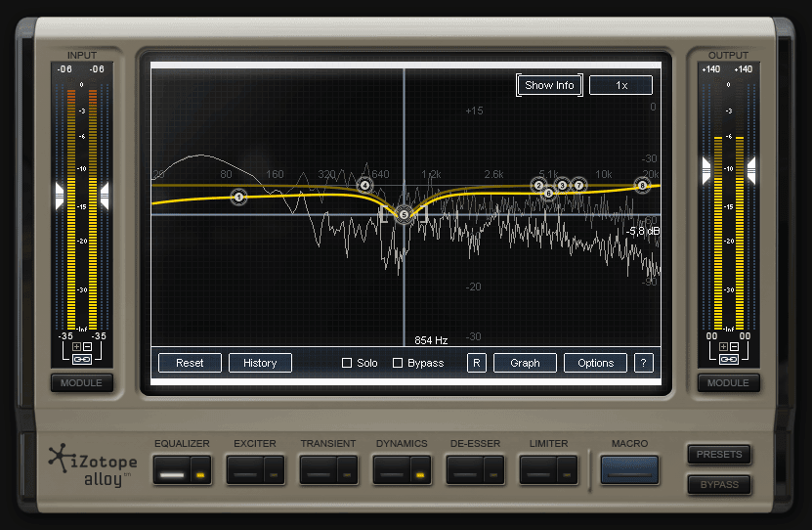Screen dimensions: 812x530
Task: Click the 854 Hz frequency readout
Action: (x=431, y=340)
